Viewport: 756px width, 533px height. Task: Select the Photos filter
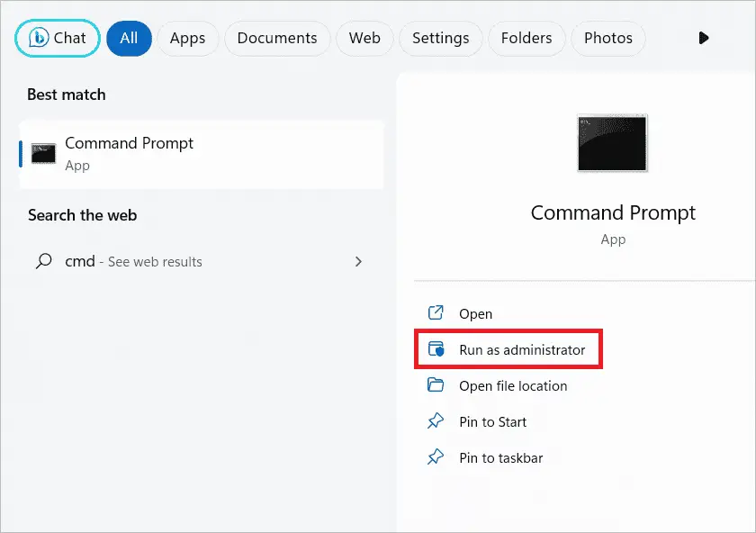tap(607, 38)
